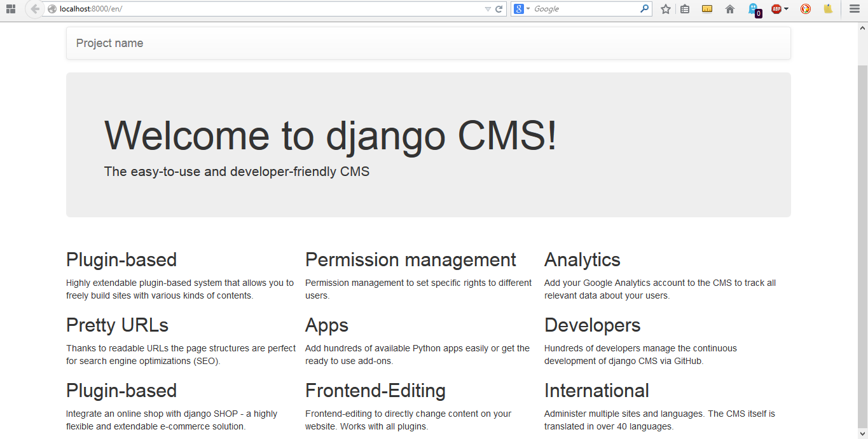Click the magnifier icon in the search bar
This screenshot has height=439, width=868.
(644, 9)
